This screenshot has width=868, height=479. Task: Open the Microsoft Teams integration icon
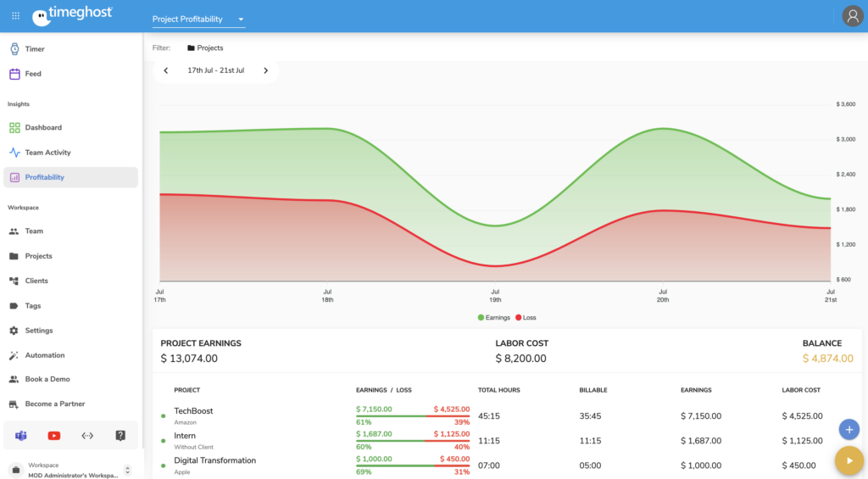click(21, 436)
